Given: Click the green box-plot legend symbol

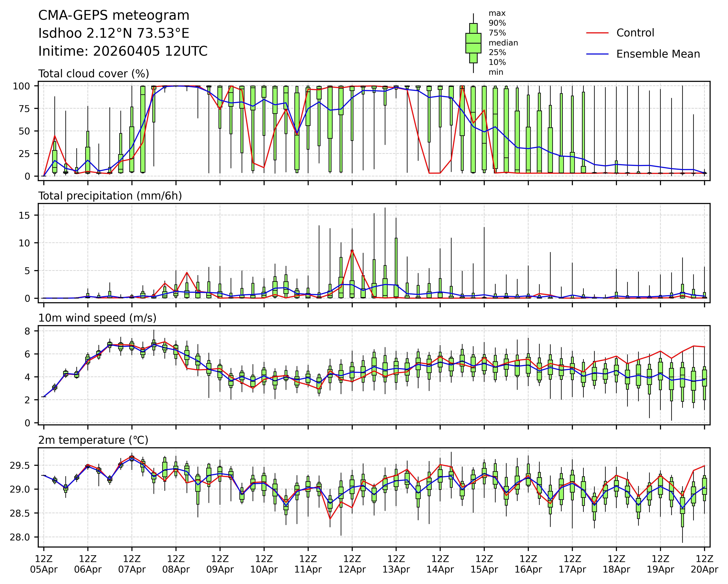Looking at the screenshot, I should (473, 43).
